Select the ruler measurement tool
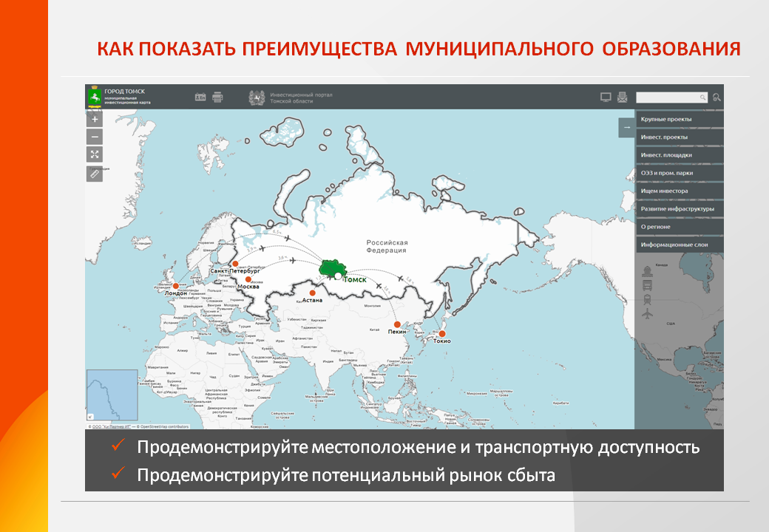The width and height of the screenshot is (769, 532). (95, 174)
